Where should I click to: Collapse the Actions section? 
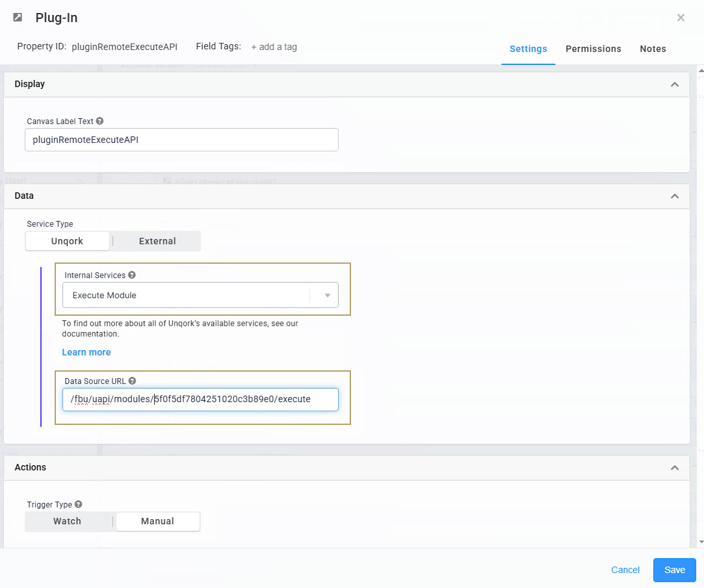[675, 467]
